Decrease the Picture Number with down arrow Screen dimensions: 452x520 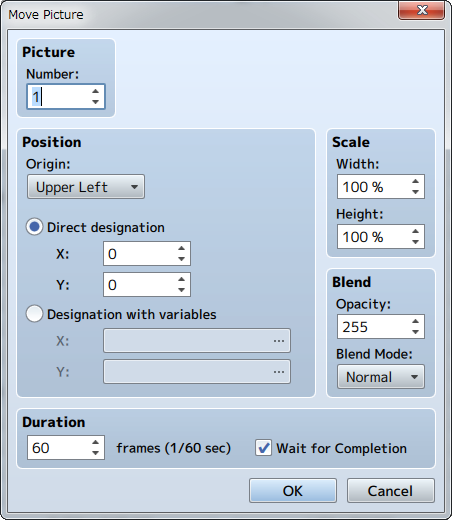(x=96, y=102)
